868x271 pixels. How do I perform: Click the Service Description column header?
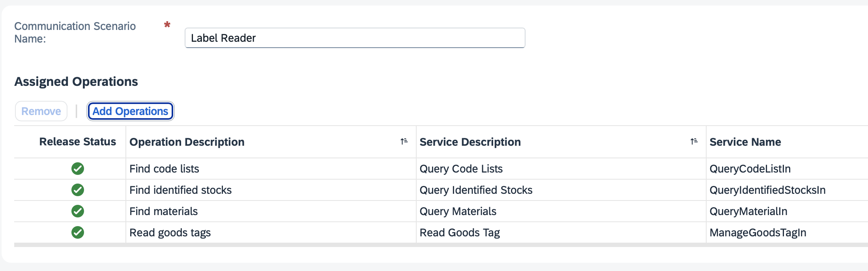(470, 142)
